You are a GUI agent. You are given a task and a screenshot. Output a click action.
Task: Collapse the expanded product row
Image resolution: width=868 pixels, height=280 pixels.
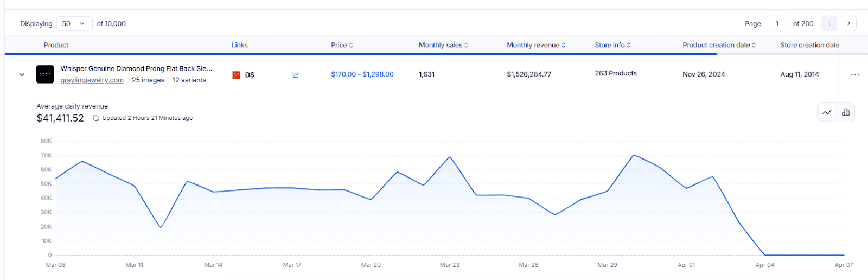pyautogui.click(x=22, y=75)
